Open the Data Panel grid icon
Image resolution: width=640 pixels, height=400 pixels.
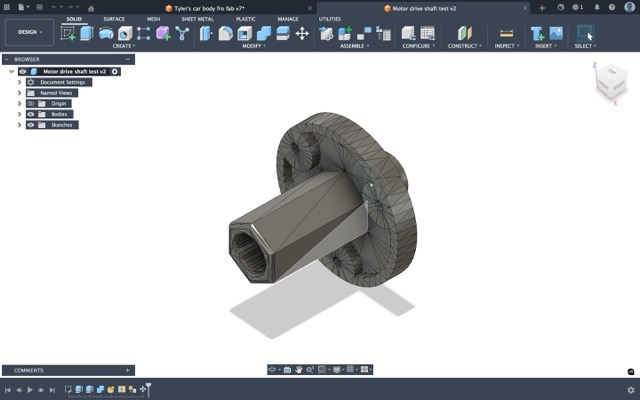pos(7,7)
